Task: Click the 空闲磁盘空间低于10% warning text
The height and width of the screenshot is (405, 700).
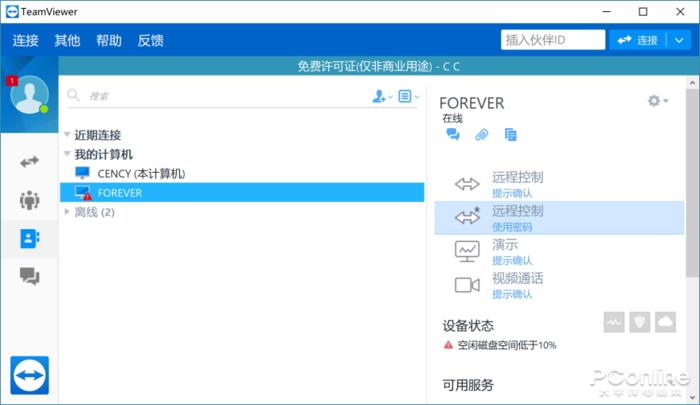Action: 507,345
